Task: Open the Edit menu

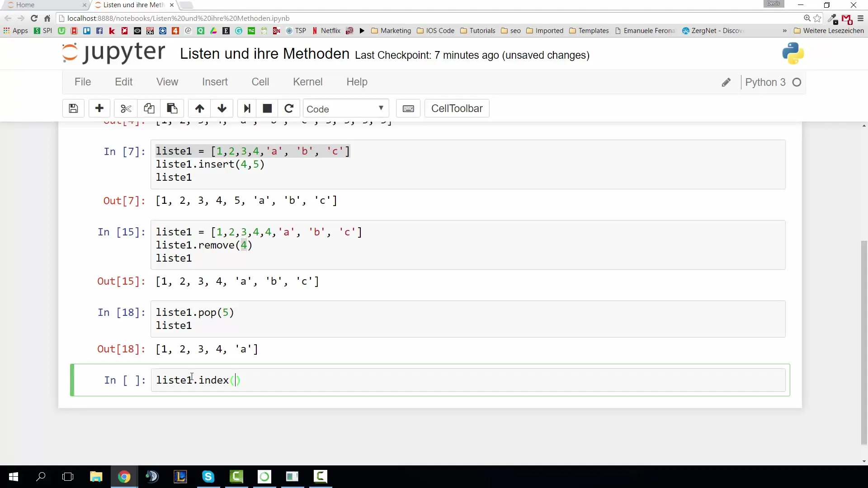Action: tap(123, 82)
